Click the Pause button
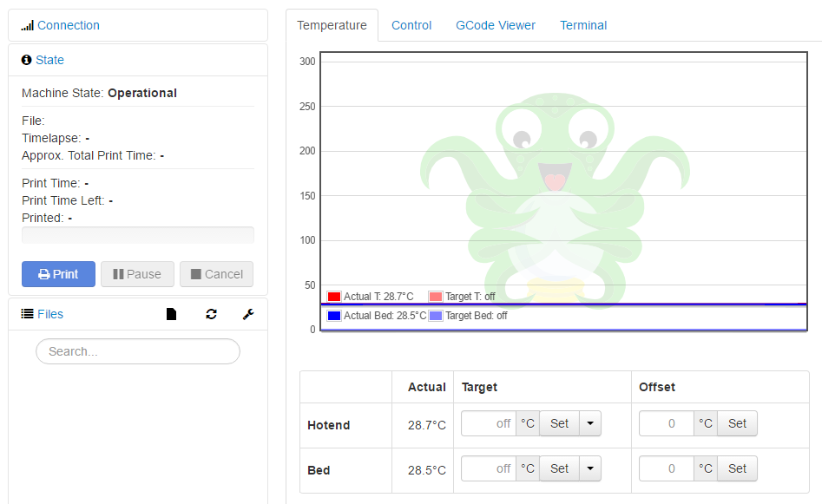Viewport: 822px width, 504px height. [x=137, y=274]
